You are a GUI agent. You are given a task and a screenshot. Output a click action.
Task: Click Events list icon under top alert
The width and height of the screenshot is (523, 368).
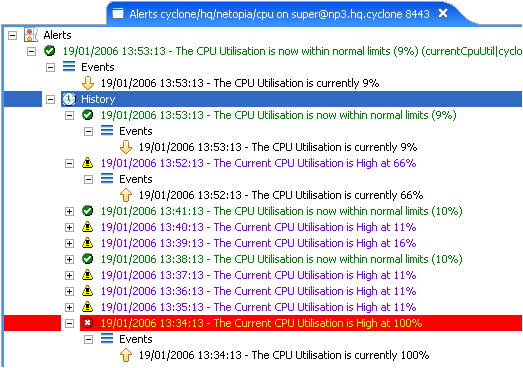[x=69, y=67]
